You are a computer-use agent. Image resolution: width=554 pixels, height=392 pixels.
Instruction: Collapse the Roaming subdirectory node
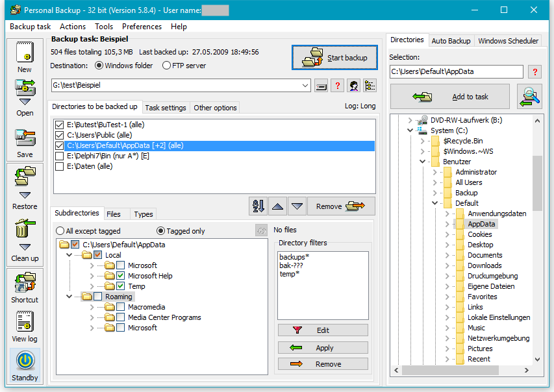[x=69, y=297]
